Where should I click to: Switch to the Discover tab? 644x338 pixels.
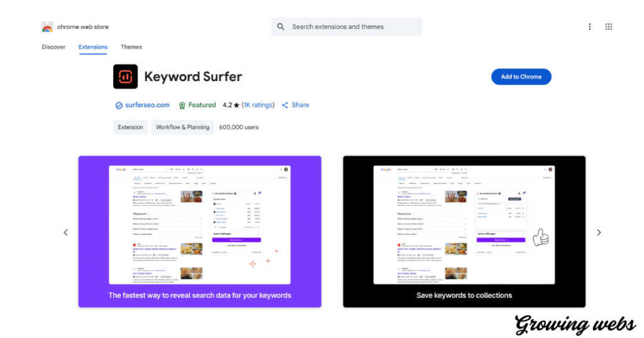pos(53,46)
